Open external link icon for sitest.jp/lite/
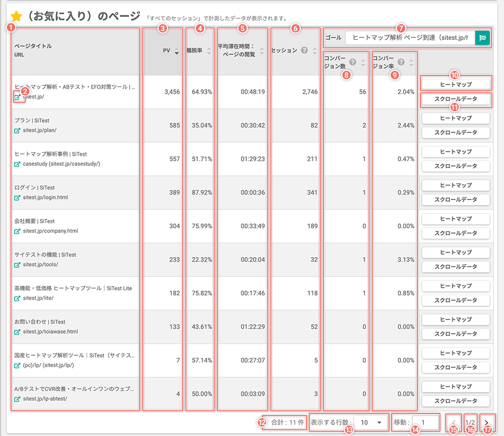Viewport: 504px width, 436px height. pyautogui.click(x=17, y=298)
